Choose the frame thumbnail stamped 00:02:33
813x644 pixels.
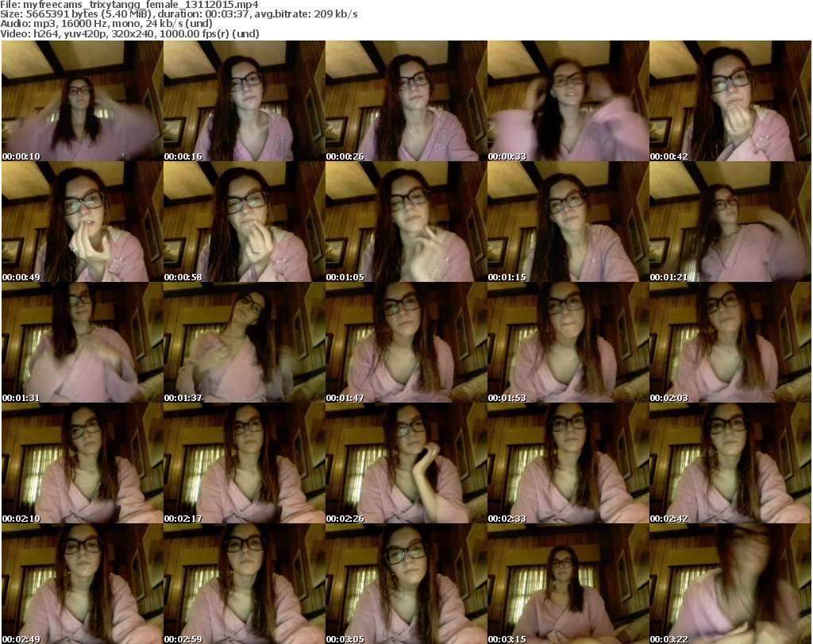click(568, 463)
